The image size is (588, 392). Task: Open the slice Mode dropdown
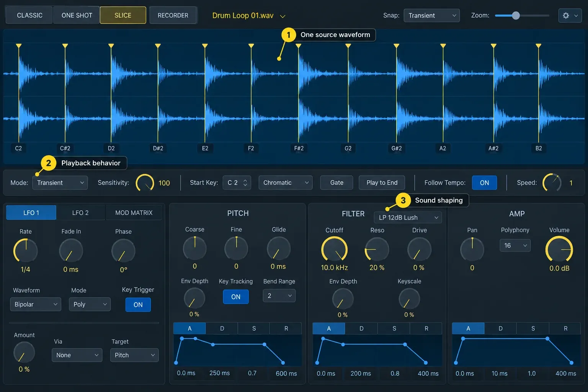[60, 183]
